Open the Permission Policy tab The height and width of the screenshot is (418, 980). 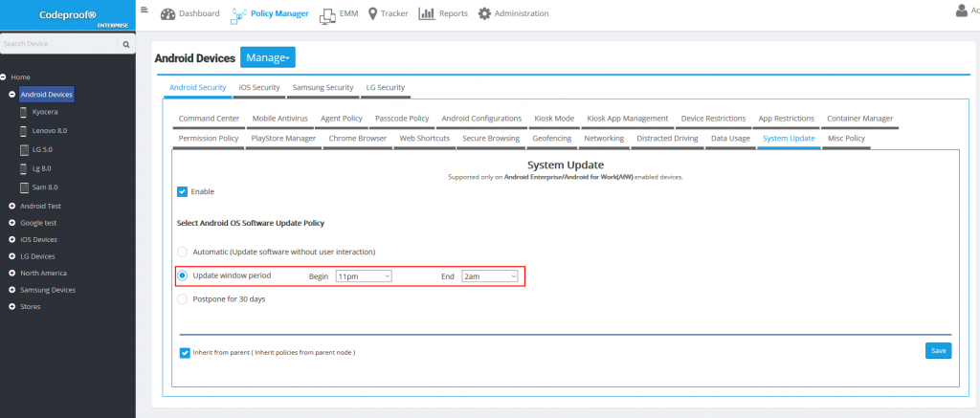coord(209,139)
